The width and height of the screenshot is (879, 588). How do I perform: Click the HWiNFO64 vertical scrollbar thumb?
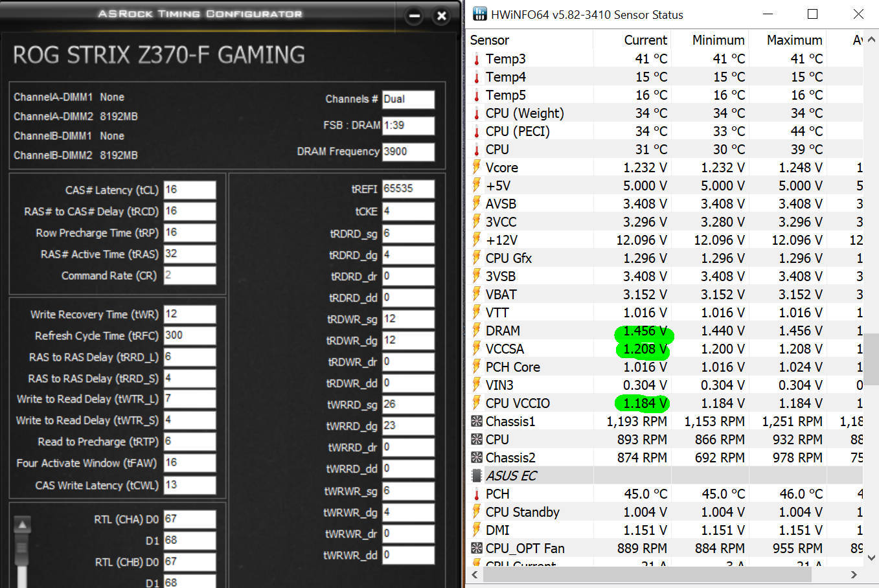[871, 359]
